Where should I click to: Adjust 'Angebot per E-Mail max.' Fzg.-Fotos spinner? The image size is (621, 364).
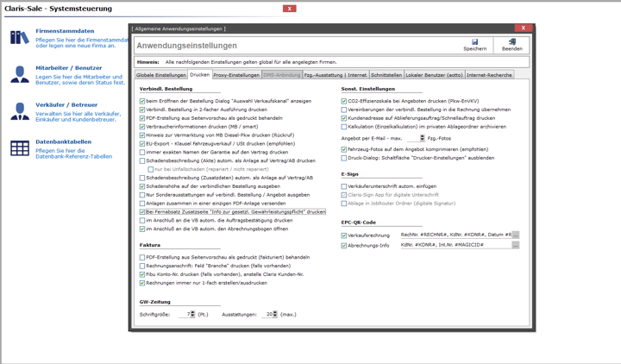click(x=422, y=138)
